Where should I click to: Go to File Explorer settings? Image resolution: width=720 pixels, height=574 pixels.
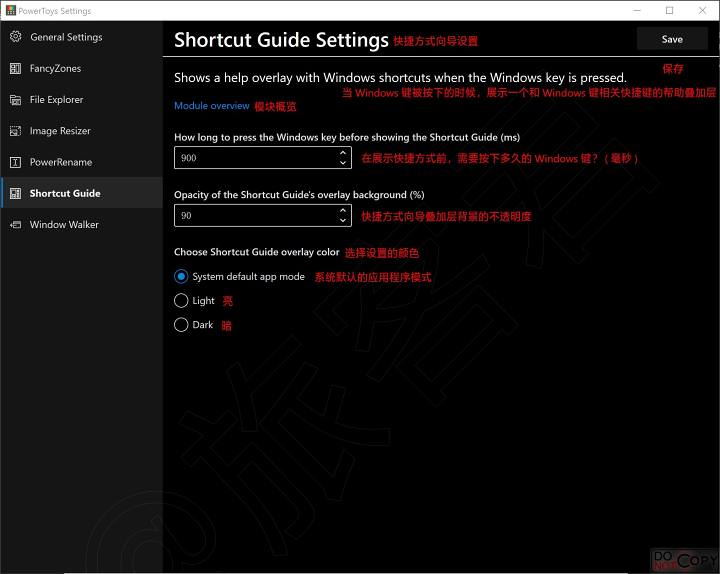82,100
